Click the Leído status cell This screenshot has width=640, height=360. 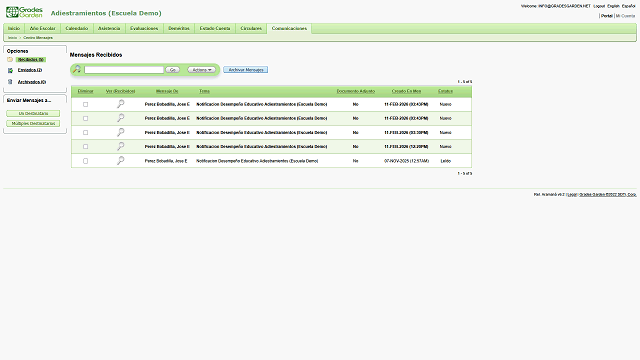click(x=445, y=161)
